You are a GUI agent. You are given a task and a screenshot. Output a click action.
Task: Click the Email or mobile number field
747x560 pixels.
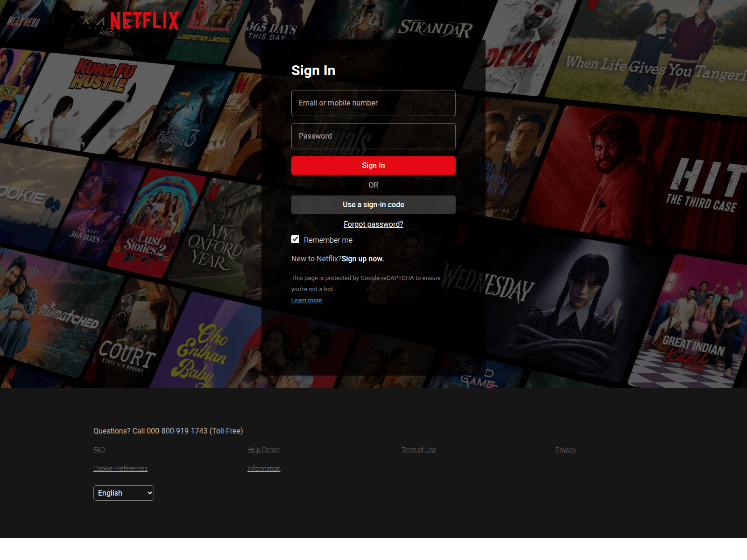pos(373,103)
